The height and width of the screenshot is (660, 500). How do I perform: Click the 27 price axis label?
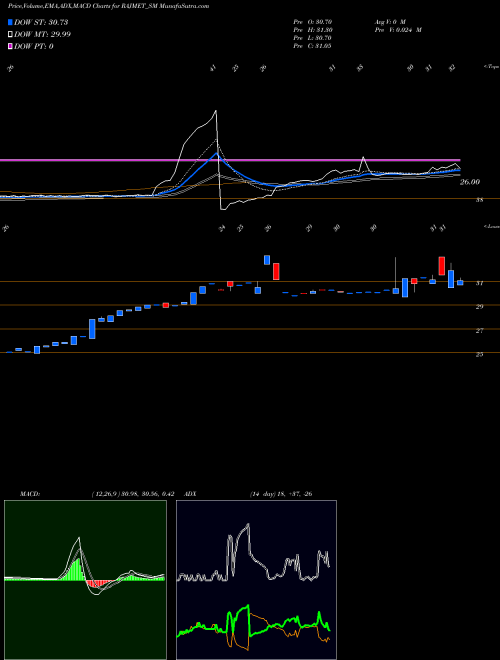[479, 331]
